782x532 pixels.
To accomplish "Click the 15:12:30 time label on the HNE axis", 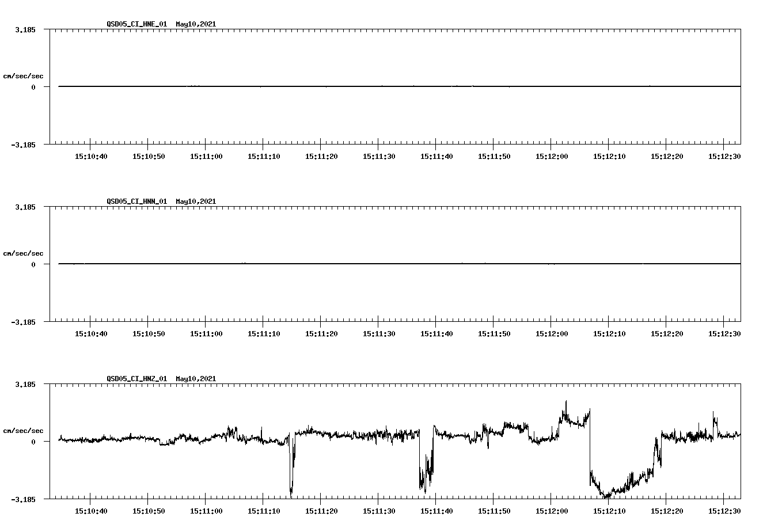I will click(724, 155).
